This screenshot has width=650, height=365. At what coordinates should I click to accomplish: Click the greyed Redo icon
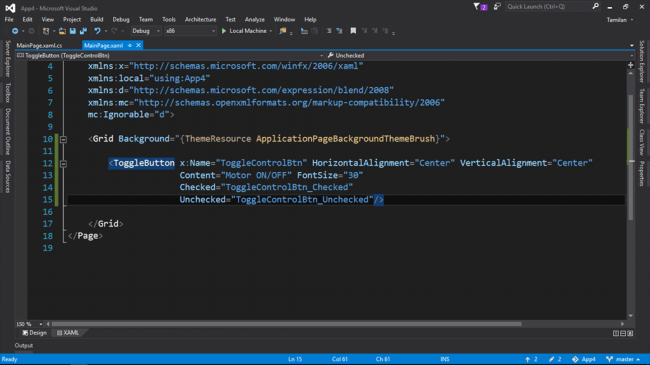tap(114, 31)
